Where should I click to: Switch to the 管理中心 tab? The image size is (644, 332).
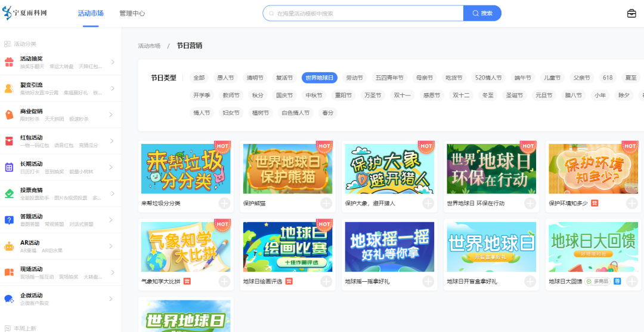coord(132,13)
